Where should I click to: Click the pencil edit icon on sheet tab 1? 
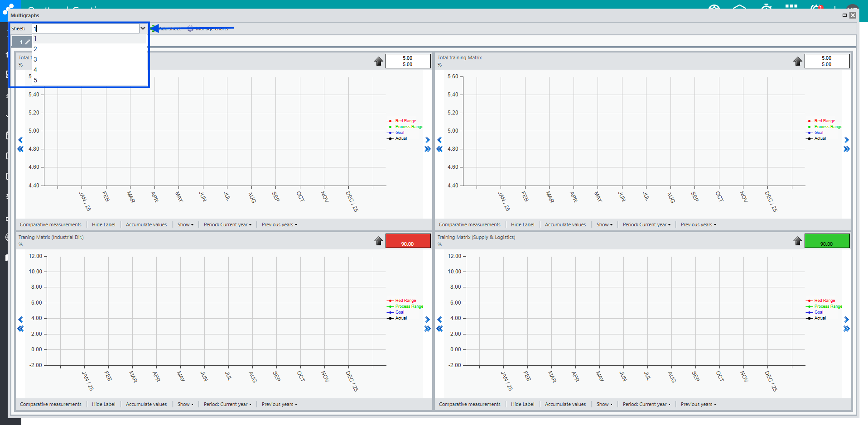28,42
